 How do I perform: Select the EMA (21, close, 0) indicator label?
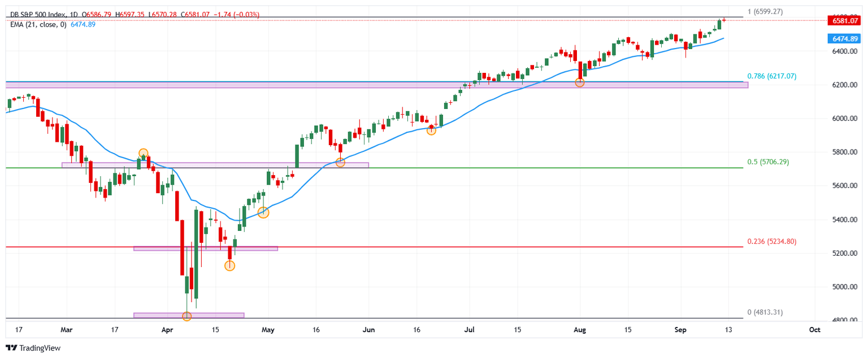click(38, 24)
